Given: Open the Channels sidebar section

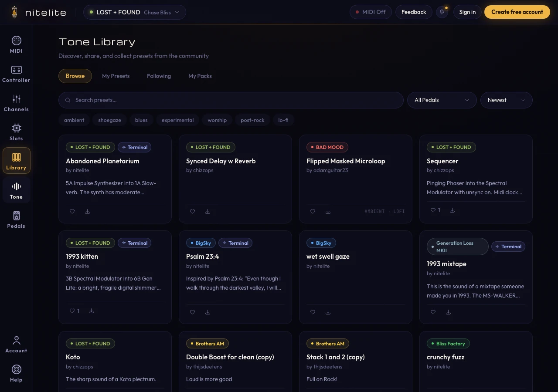Looking at the screenshot, I should (x=16, y=103).
